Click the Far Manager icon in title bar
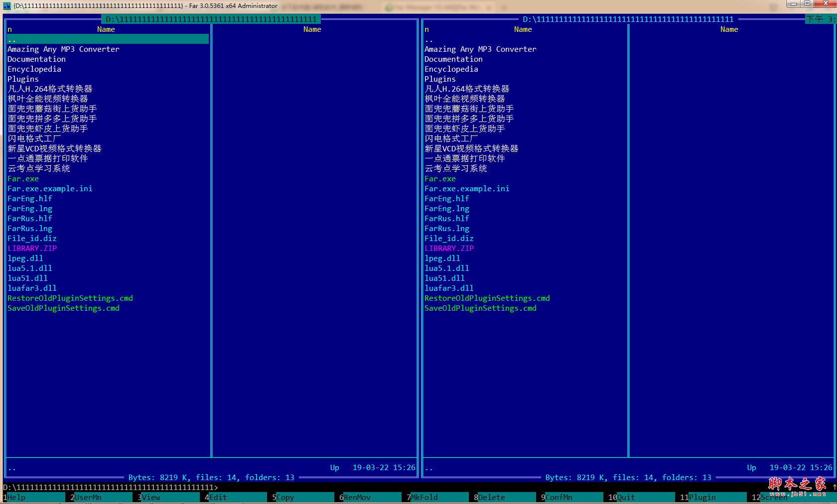The width and height of the screenshot is (837, 504). pyautogui.click(x=6, y=6)
